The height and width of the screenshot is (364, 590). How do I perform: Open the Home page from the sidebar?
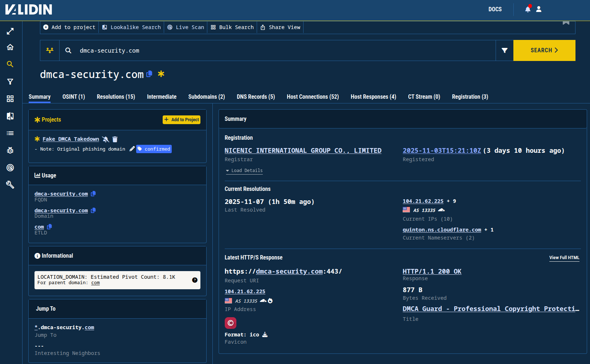point(10,47)
